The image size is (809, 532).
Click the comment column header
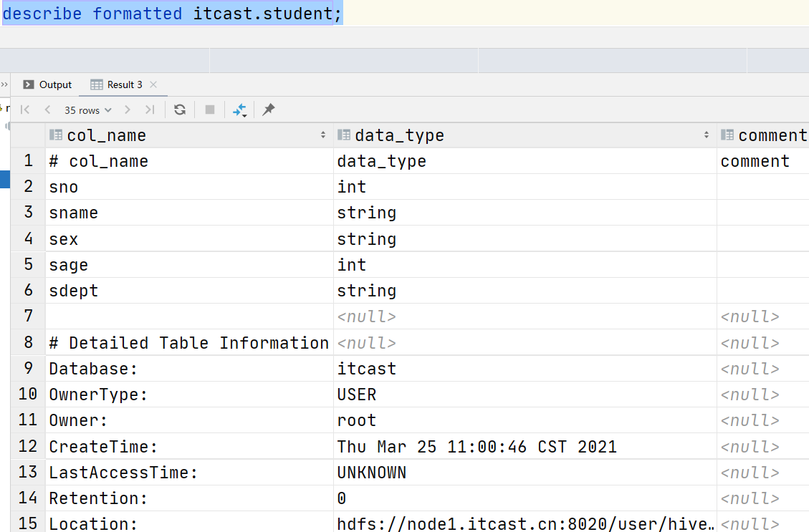763,135
